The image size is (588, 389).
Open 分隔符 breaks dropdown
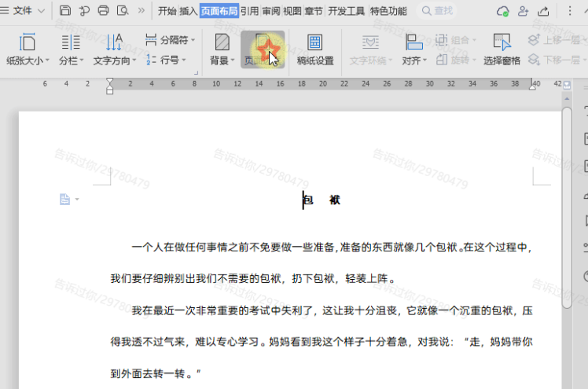[x=171, y=40]
